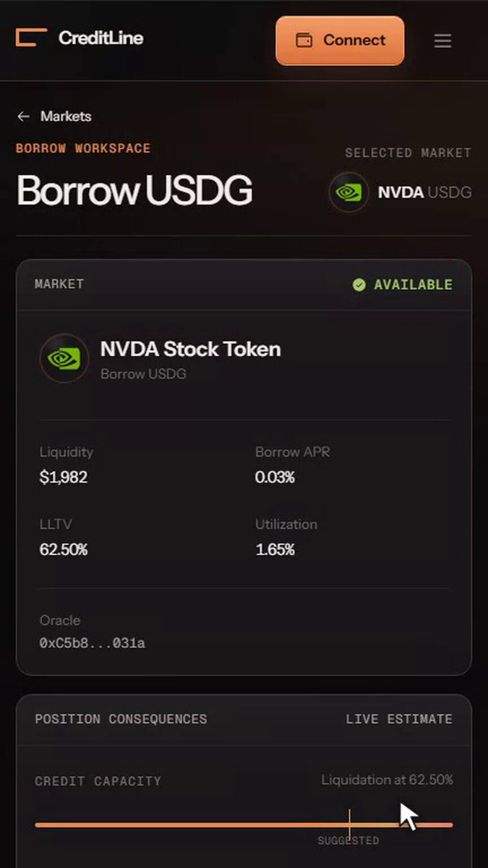Click the wallet icon in Connect button
Viewport: 488px width, 868px height.
tap(304, 41)
